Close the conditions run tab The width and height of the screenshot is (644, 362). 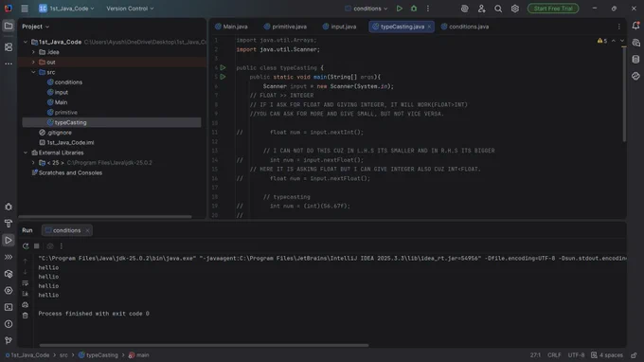87,230
